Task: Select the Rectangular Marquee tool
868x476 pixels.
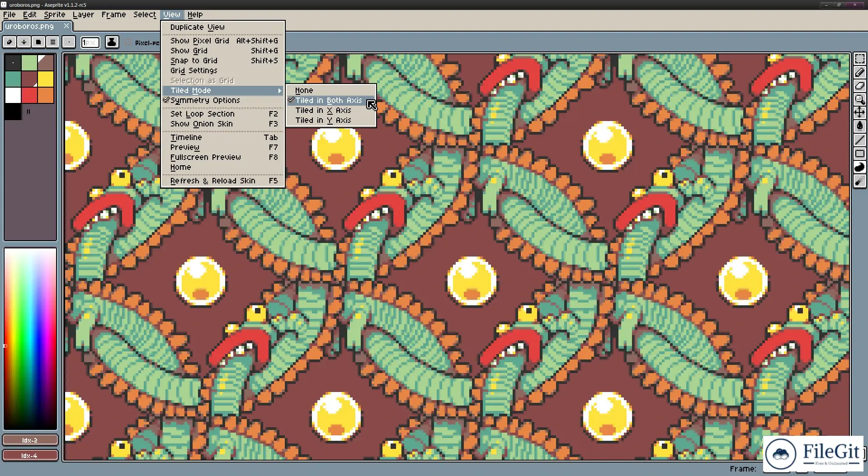Action: pos(859,59)
